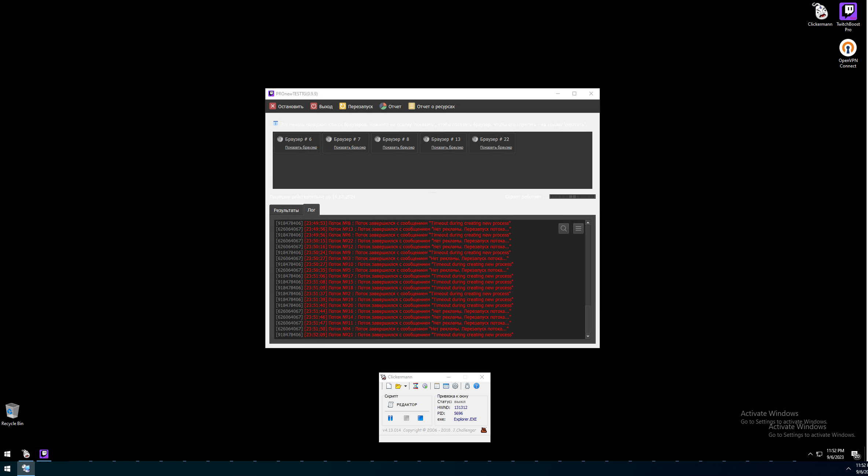Stop the script with the blue square button
This screenshot has width=868, height=476.
[420, 418]
